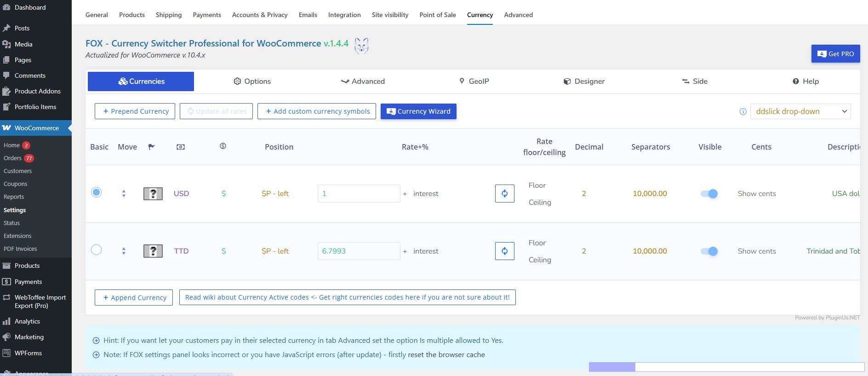Click the Currency Wizard button
Screen dimensions: 868x376
[418, 111]
